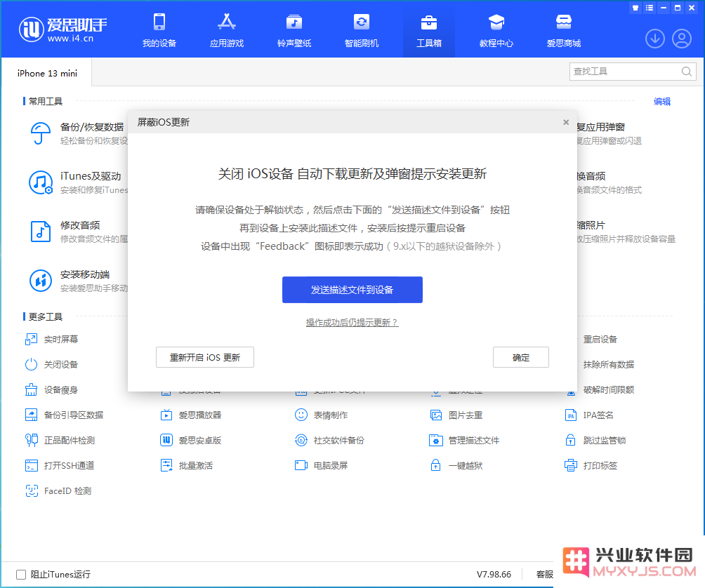This screenshot has width=705, height=588.
Task: Open the 应用游戏 section
Action: point(227,31)
